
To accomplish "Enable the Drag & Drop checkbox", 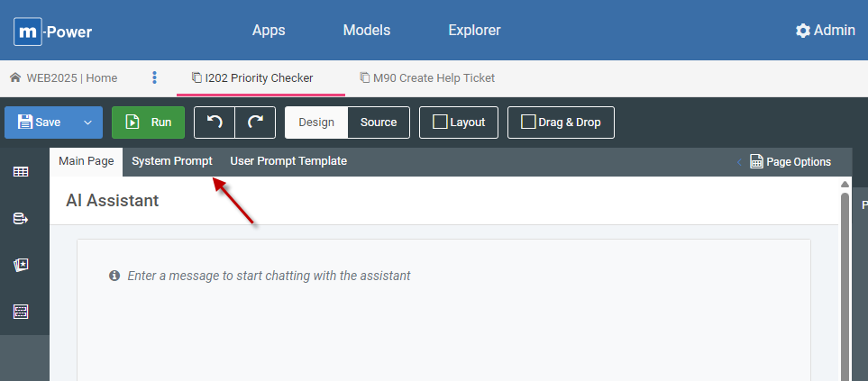I will [528, 122].
